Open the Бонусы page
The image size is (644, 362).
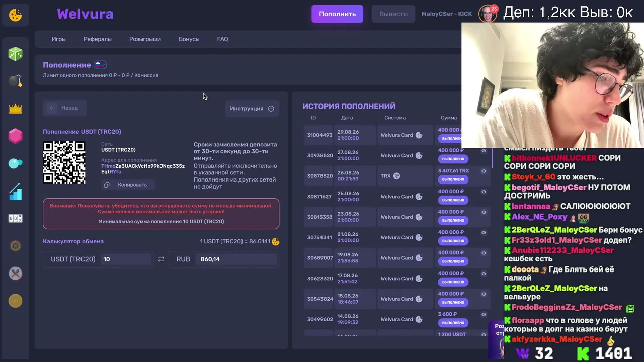tap(189, 39)
